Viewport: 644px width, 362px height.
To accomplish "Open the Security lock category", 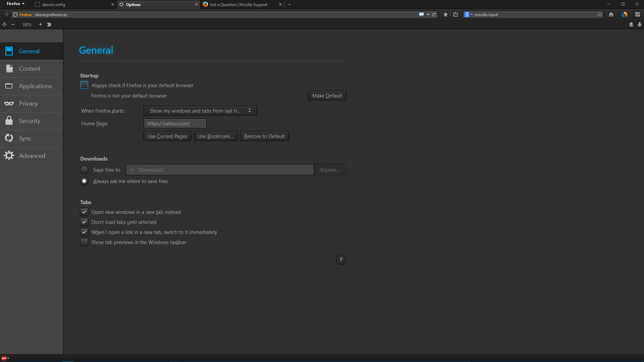I will click(x=32, y=121).
